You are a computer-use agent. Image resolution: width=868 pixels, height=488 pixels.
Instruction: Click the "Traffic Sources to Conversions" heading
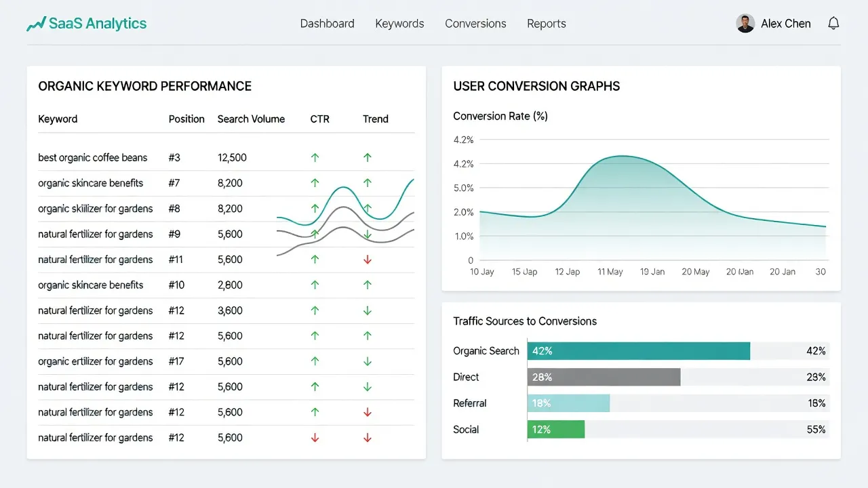coord(525,321)
